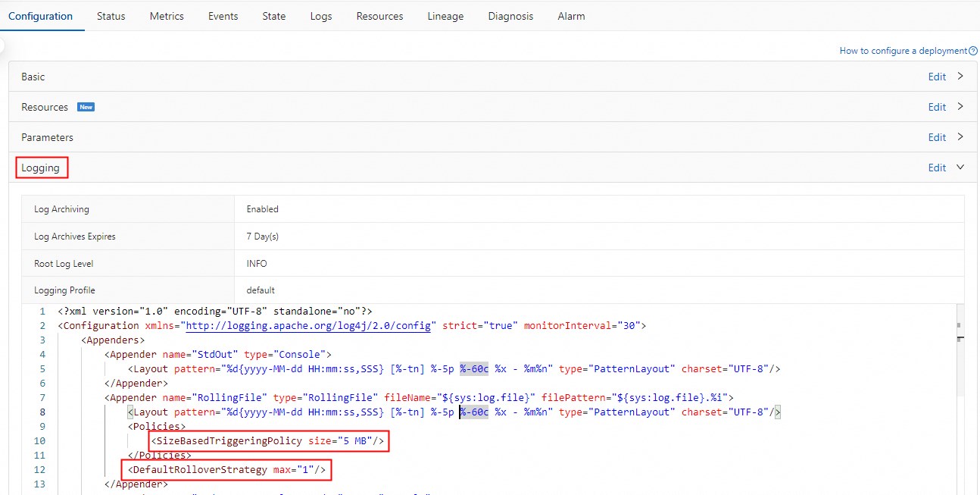The height and width of the screenshot is (495, 980).
Task: Edit the Logging section
Action: click(938, 168)
